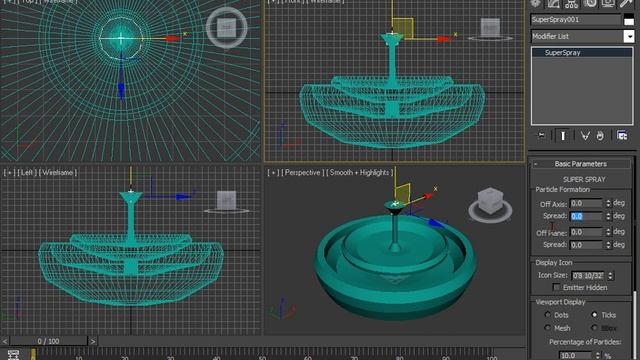
Task: Select SuperSpray entry in modifier stack
Action: pos(582,53)
